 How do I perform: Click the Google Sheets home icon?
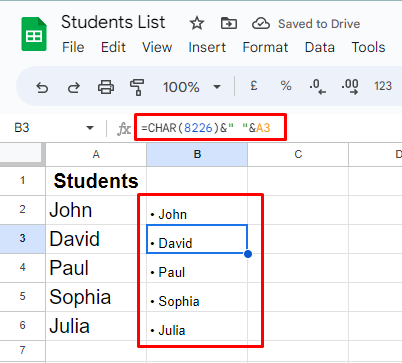pyautogui.click(x=34, y=34)
